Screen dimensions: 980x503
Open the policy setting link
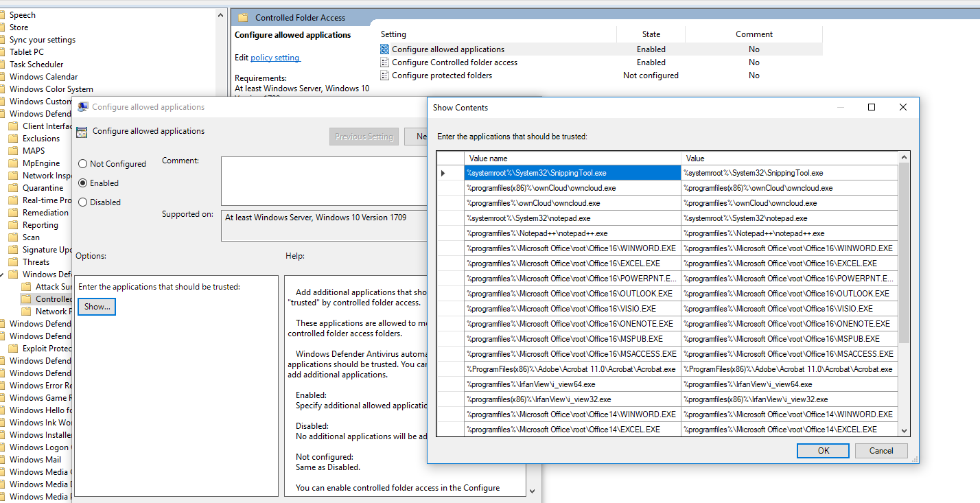pos(275,58)
